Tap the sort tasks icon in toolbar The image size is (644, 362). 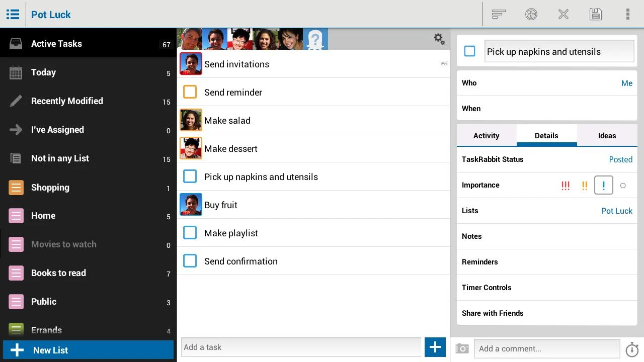499,14
